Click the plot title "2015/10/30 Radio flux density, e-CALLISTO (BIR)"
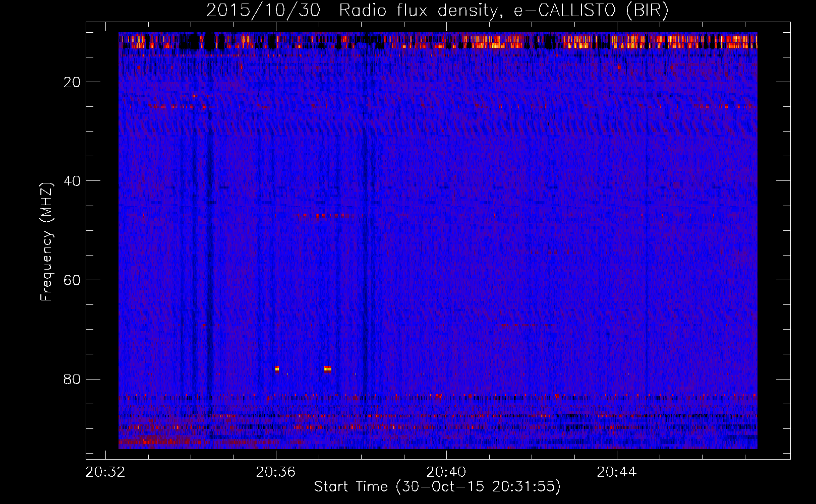Screen dimensions: 816x504 437,10
